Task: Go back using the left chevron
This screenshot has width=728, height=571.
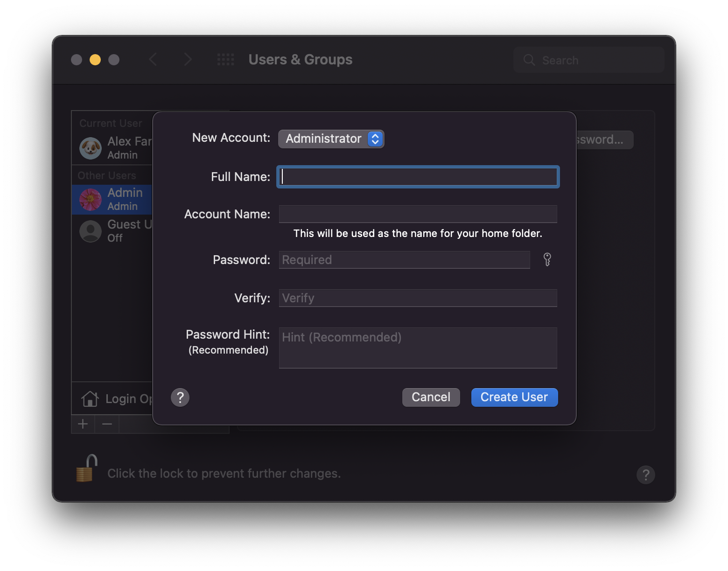Action: click(153, 60)
